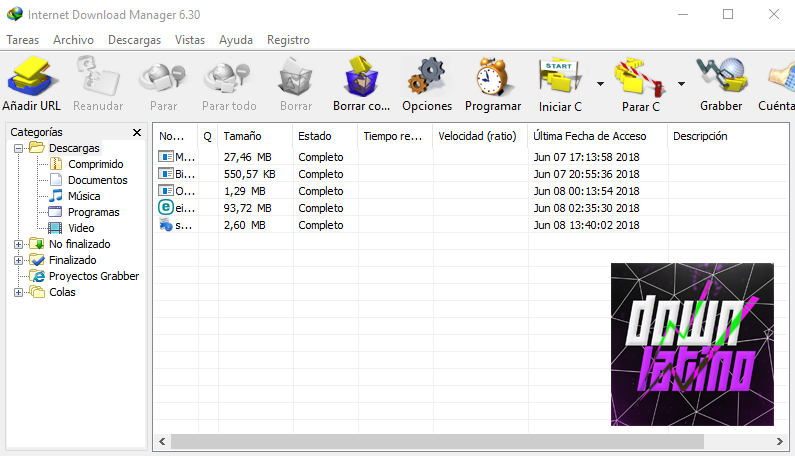Sort by No... name column header
Viewport: 795px width, 456px height.
(x=175, y=136)
